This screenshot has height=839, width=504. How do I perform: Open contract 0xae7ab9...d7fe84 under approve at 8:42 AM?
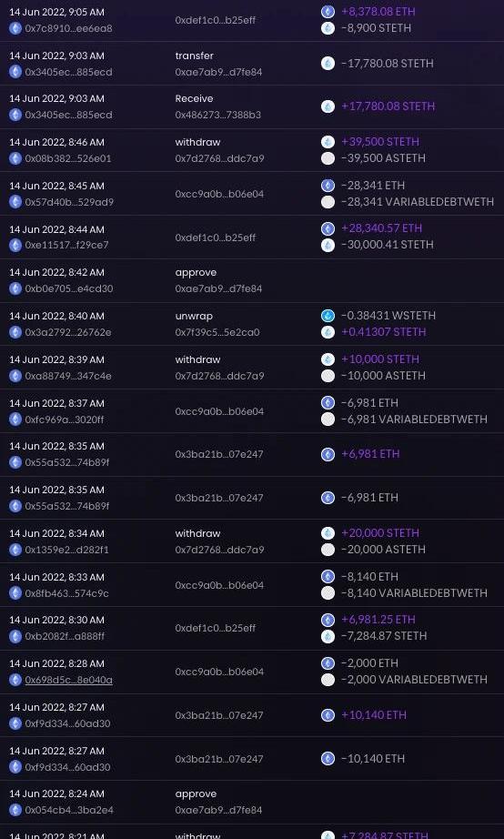click(x=218, y=288)
